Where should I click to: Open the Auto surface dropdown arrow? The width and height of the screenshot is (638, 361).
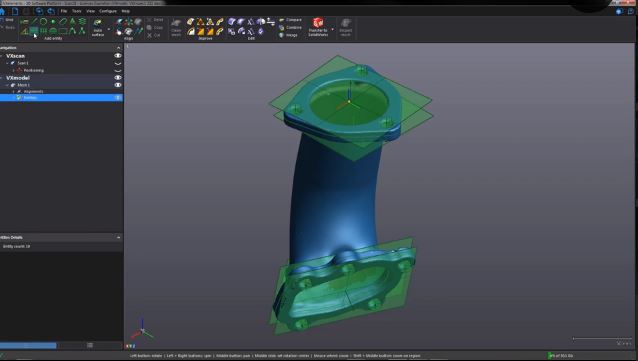click(108, 29)
